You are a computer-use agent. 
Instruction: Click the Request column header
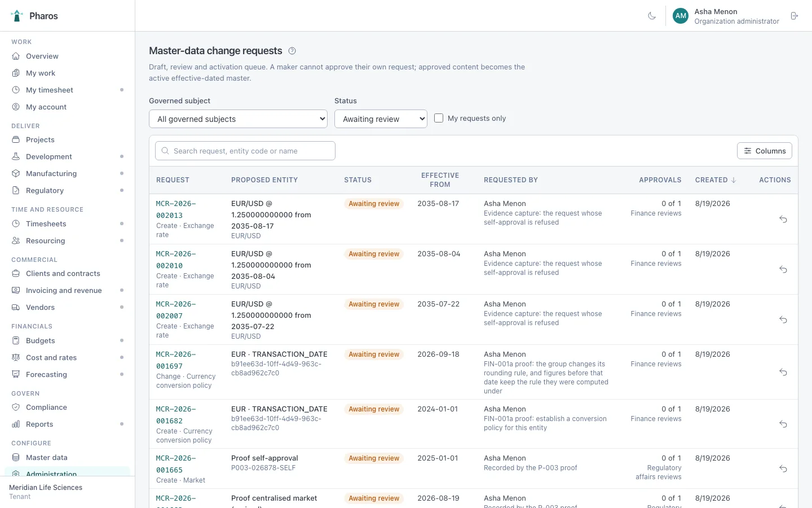(x=173, y=180)
